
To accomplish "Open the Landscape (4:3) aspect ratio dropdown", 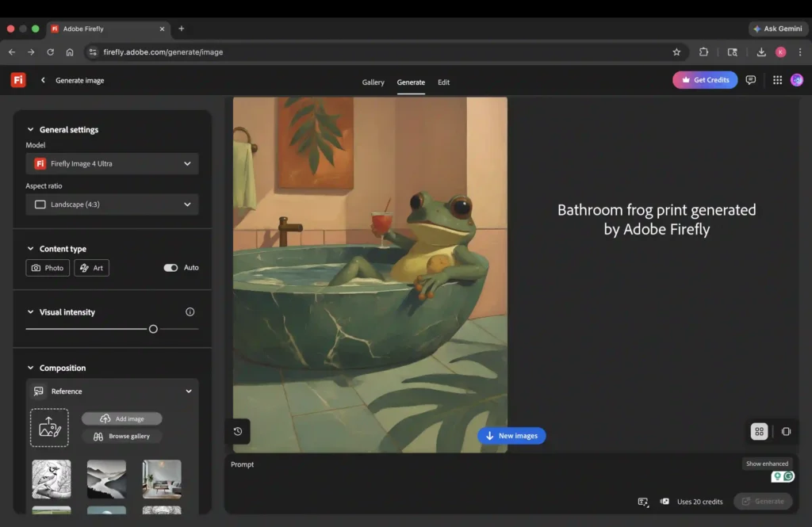I will pos(112,204).
